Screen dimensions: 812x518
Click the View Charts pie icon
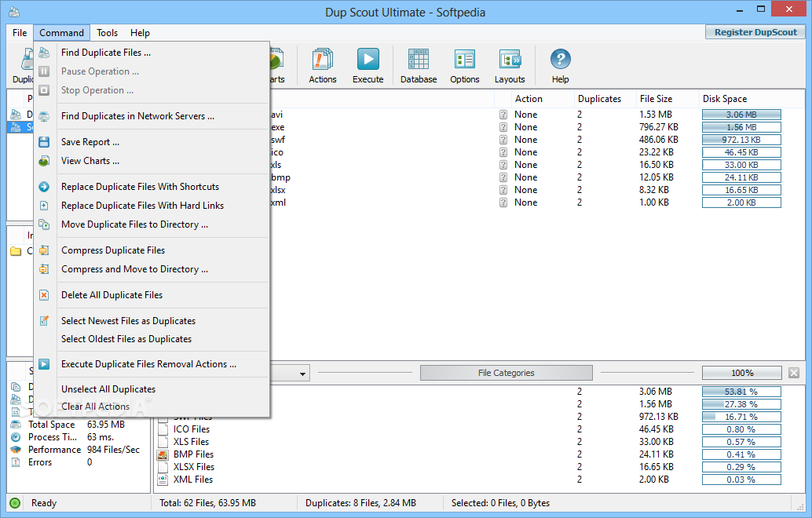[44, 161]
